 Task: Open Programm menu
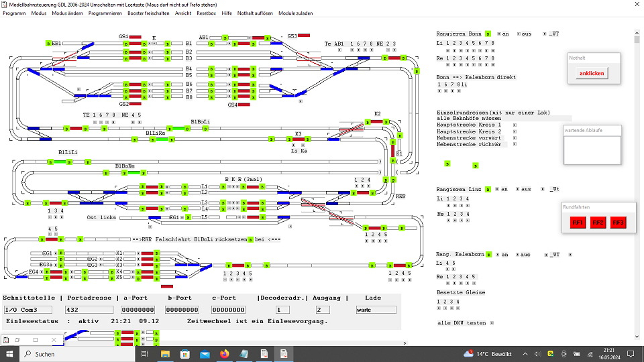click(x=14, y=13)
